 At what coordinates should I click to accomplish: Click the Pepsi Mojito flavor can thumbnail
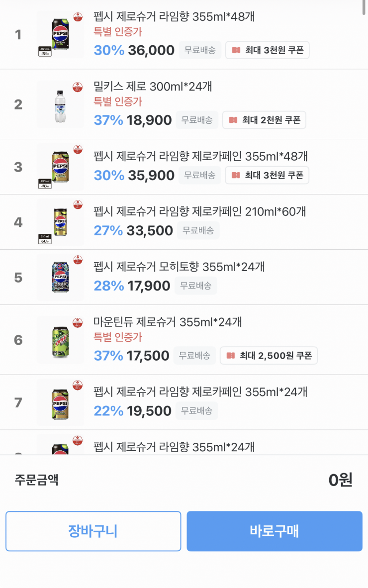(60, 278)
